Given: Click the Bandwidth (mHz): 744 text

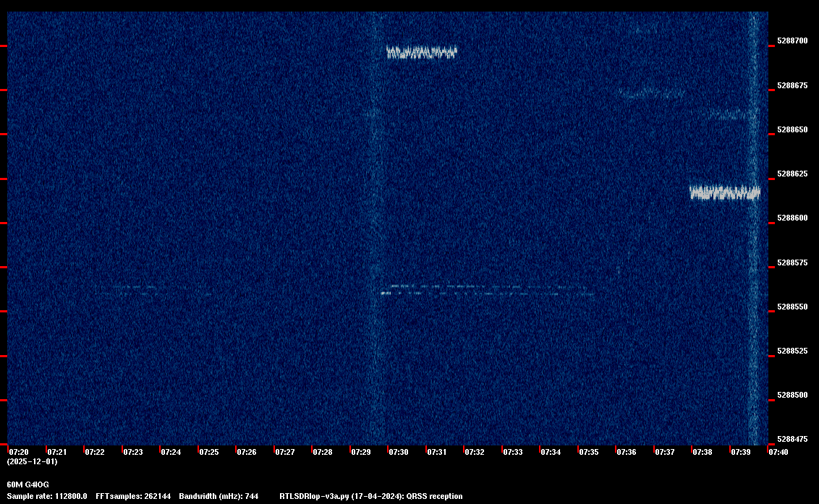Looking at the screenshot, I should [x=218, y=496].
